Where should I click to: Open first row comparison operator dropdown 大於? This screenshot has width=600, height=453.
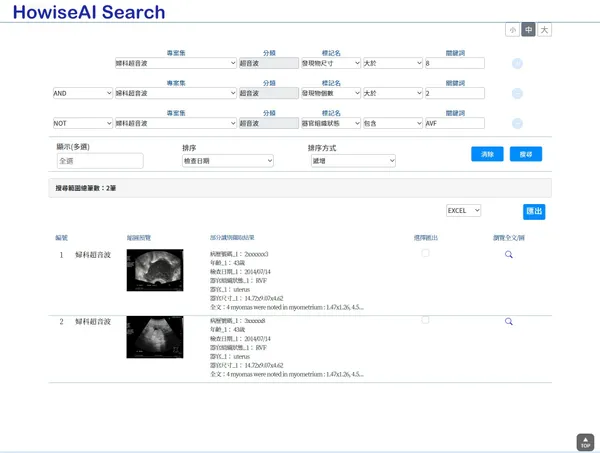point(393,63)
